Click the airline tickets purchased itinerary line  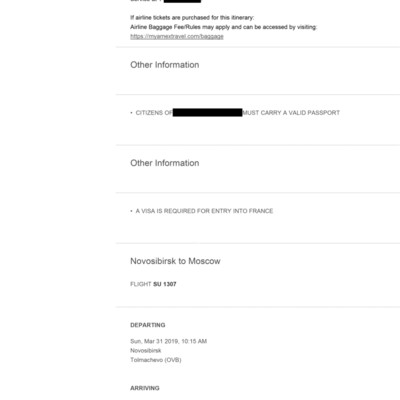pos(192,18)
